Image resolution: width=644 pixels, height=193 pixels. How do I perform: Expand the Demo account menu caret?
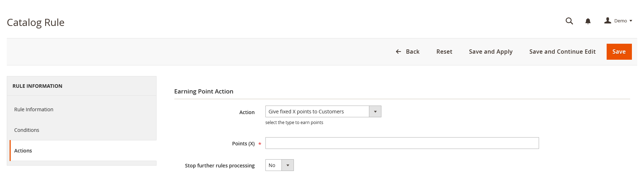pyautogui.click(x=631, y=21)
